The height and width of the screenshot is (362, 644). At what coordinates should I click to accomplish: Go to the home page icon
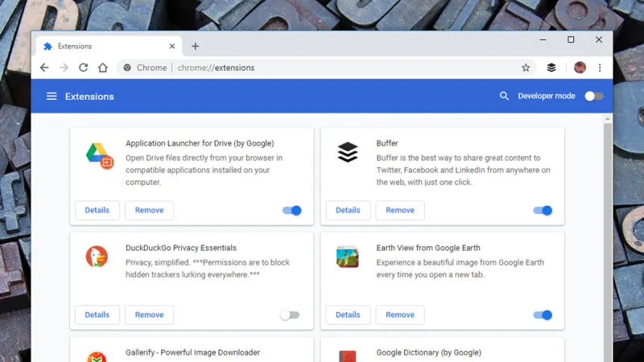tap(102, 68)
